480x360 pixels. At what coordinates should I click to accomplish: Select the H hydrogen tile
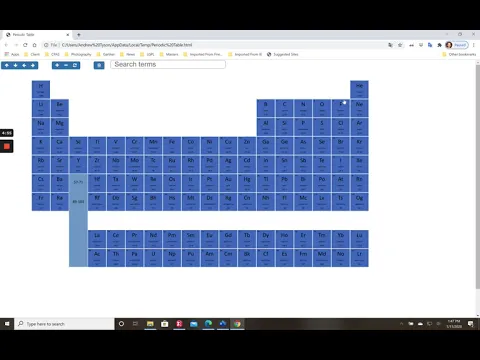(41, 89)
